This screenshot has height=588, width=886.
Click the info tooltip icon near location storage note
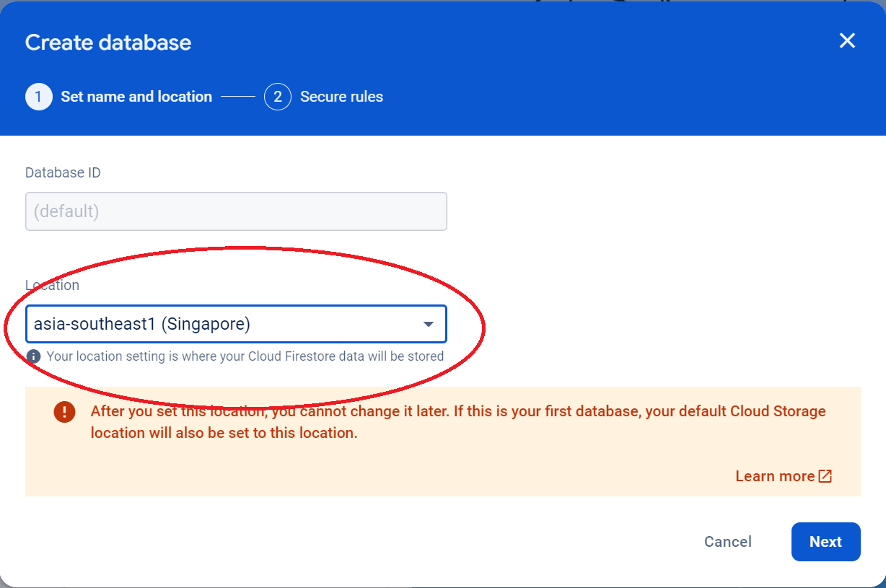tap(34, 356)
